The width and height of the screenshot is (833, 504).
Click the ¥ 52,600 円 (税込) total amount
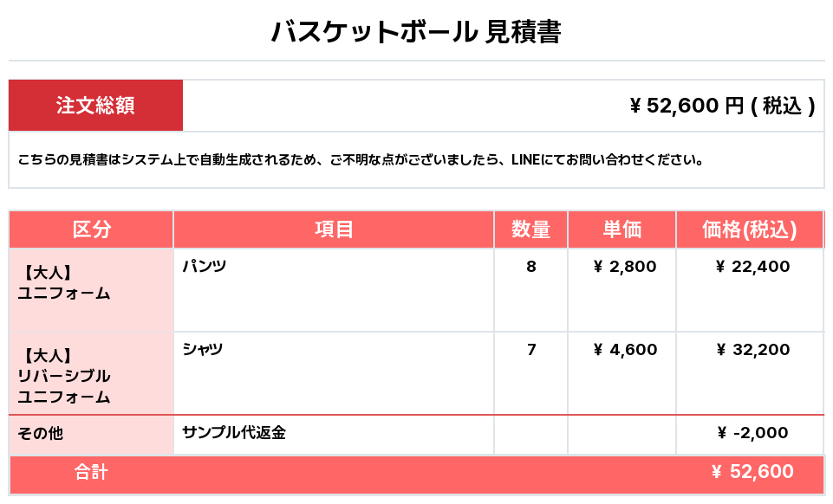coord(722,106)
